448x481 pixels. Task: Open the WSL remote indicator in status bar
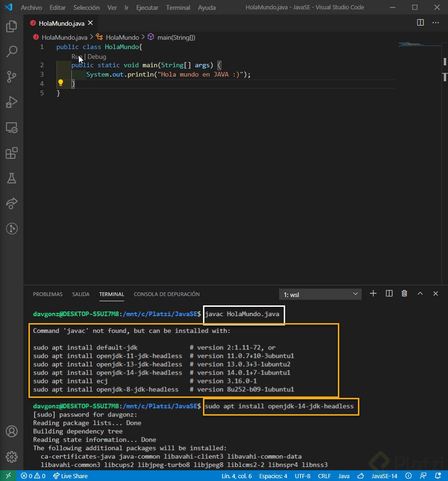tap(8, 476)
